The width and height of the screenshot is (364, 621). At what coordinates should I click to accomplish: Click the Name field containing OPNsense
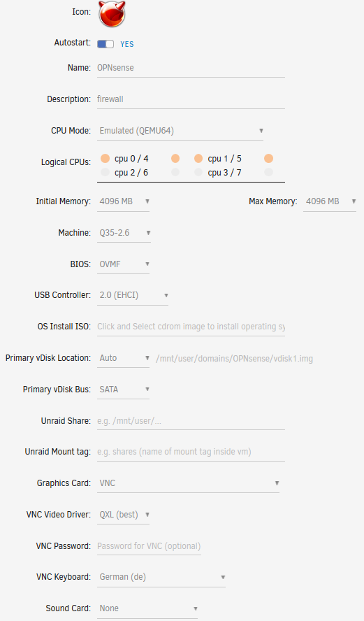[x=191, y=68]
